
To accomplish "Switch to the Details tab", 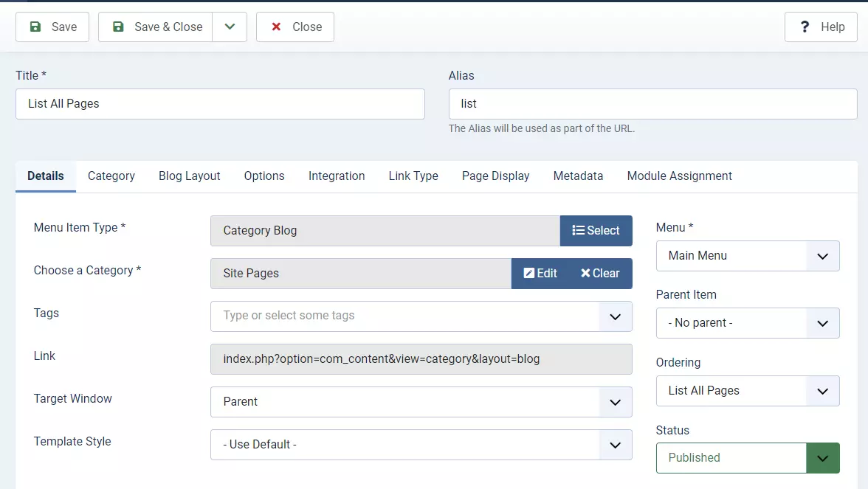I will tap(46, 176).
